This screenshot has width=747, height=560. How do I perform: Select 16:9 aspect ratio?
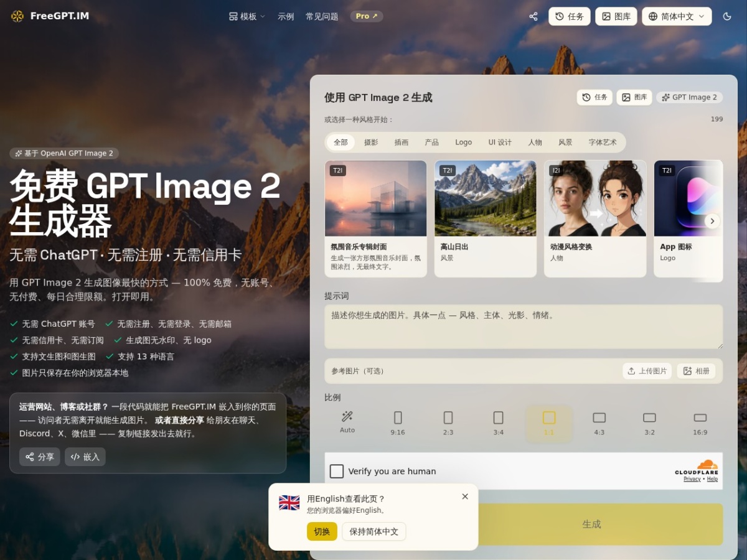tap(700, 423)
